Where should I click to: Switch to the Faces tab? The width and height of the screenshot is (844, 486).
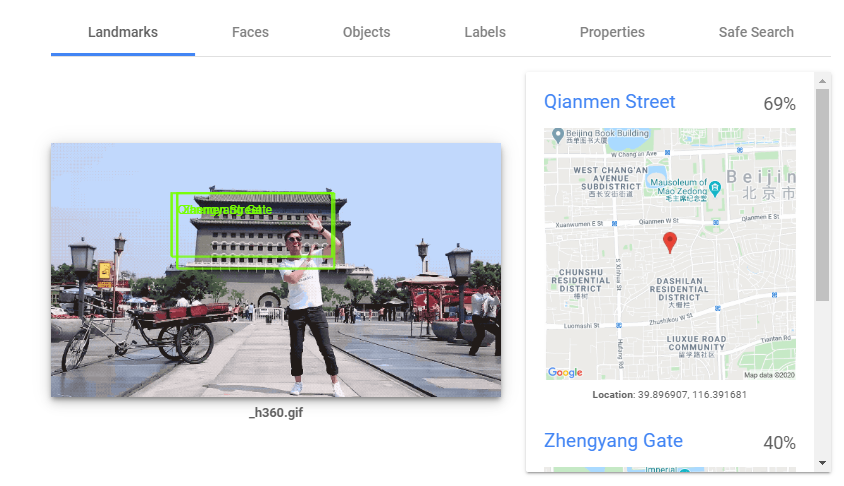click(x=250, y=32)
